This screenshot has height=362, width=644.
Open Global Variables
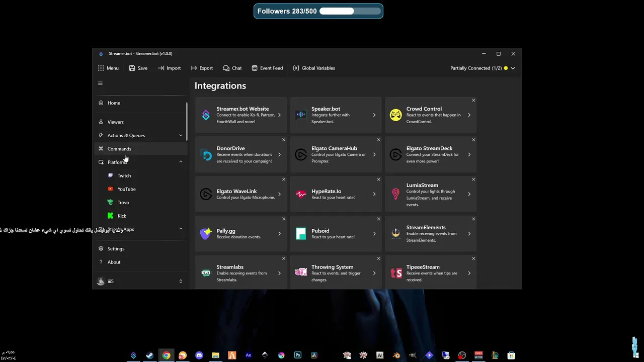click(314, 68)
